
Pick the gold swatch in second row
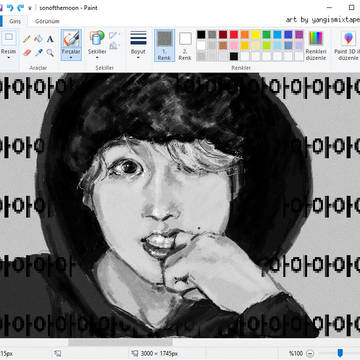[x=245, y=45]
